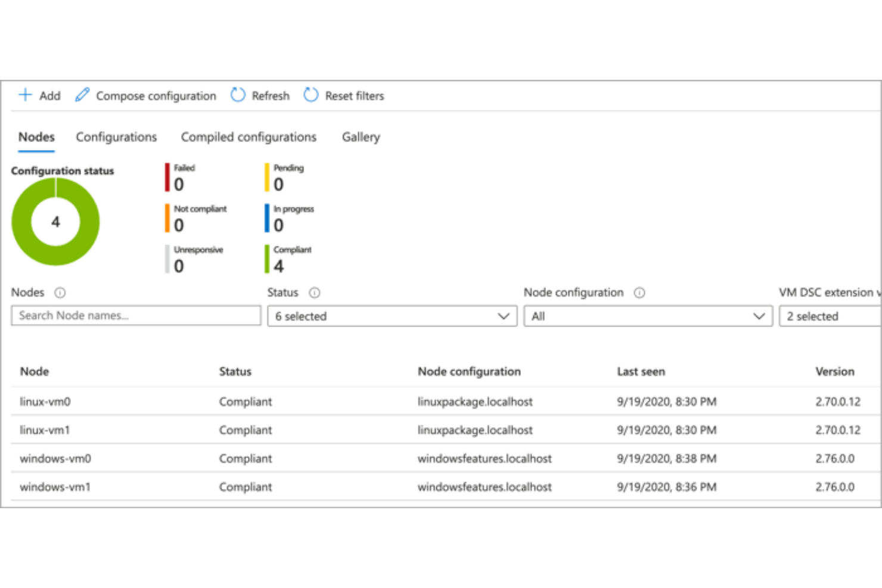Click inside the Search Node names field

point(135,315)
